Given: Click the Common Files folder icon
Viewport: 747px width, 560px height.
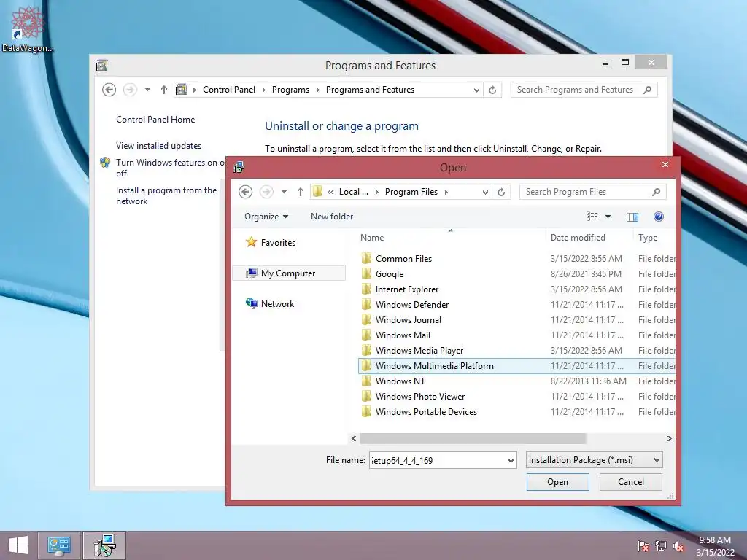Looking at the screenshot, I should point(366,259).
